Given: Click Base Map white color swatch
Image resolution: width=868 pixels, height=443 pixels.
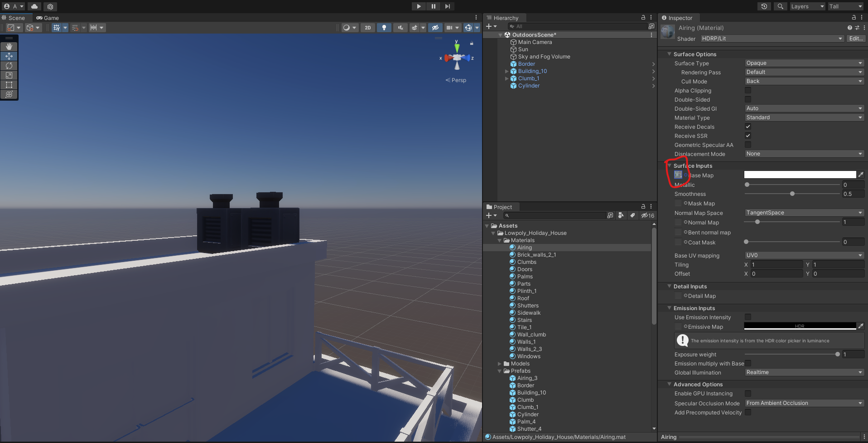Looking at the screenshot, I should [800, 175].
